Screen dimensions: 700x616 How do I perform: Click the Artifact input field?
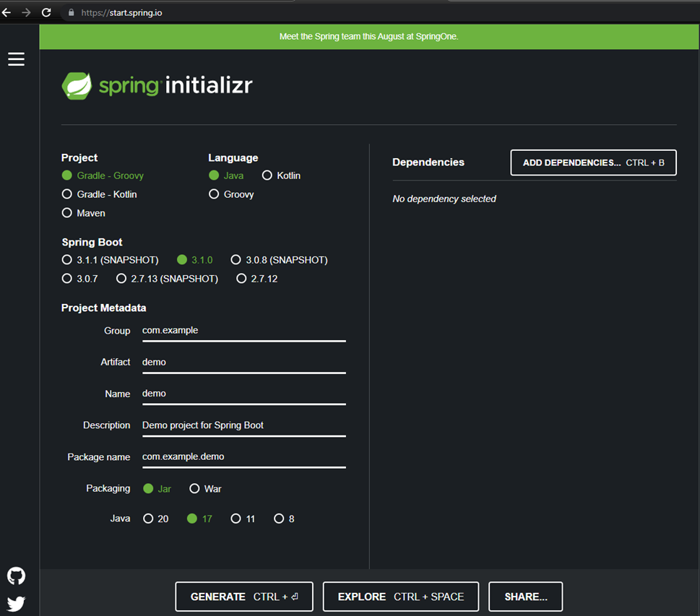point(243,363)
